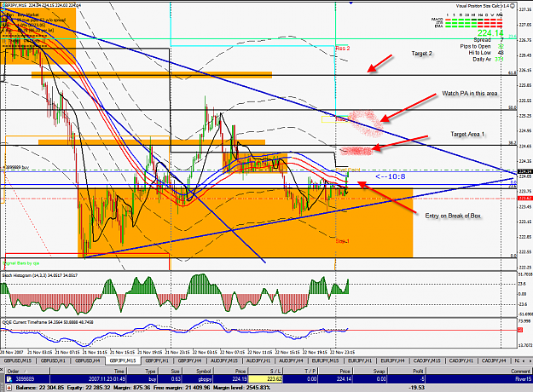Click the QQE Current Timeframe indicator label
Screen dimensions: 533x392
pos(48,322)
